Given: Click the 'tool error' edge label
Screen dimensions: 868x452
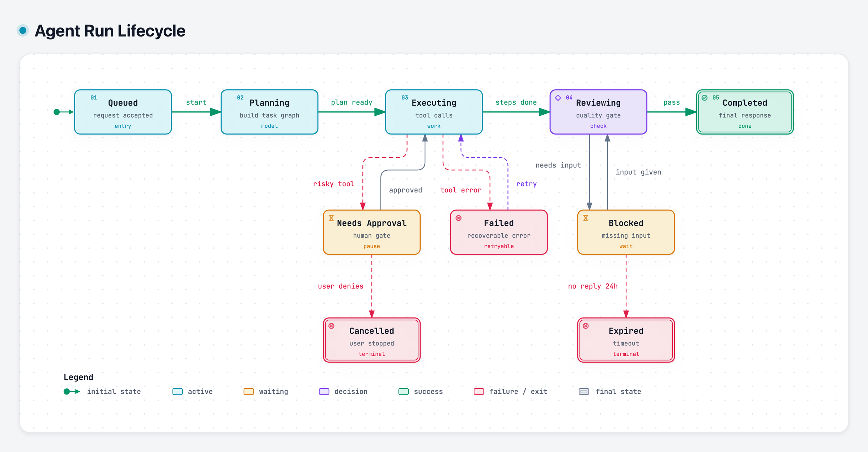Looking at the screenshot, I should tap(461, 190).
